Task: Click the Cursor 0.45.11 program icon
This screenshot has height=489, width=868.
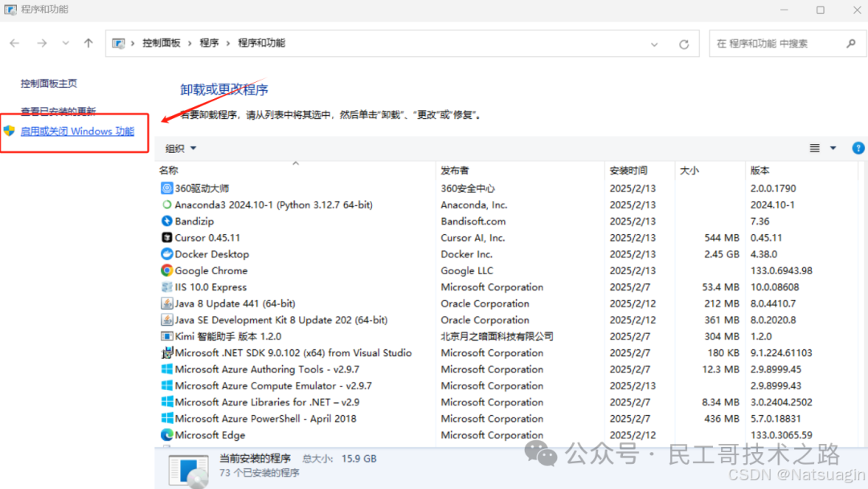Action: coord(166,237)
